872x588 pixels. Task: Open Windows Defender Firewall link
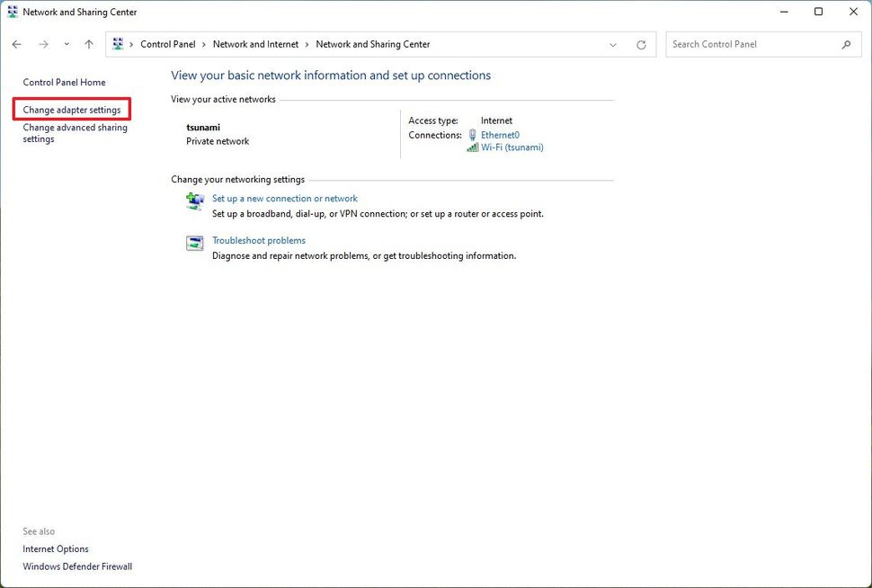point(76,566)
